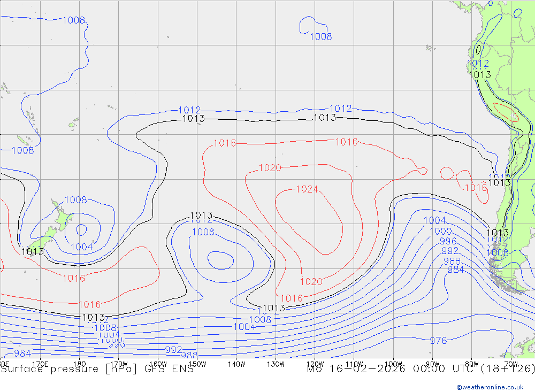Click the 976 isobar label
The height and width of the screenshot is (392, 535).
[x=438, y=341]
